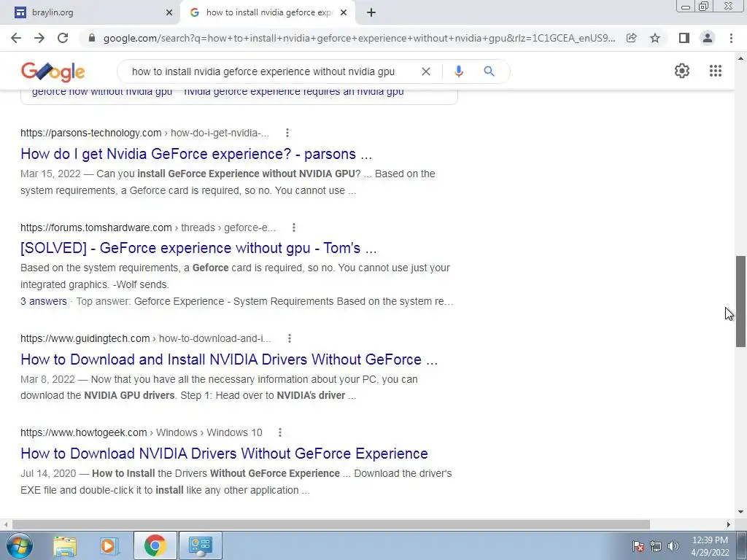Click the scroll-up arrow of vertical scrollbar
This screenshot has width=747, height=560.
coord(740,58)
